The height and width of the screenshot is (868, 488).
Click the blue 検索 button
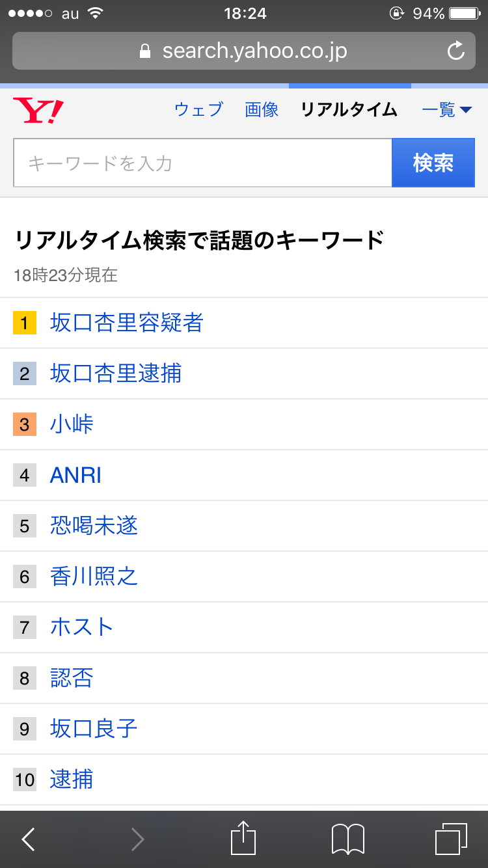433,163
